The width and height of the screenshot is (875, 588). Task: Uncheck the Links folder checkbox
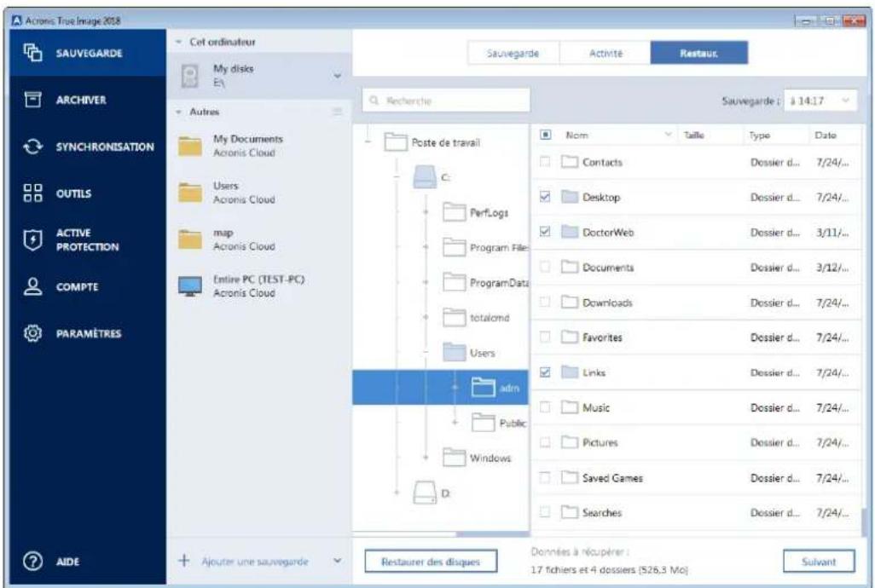pos(545,372)
